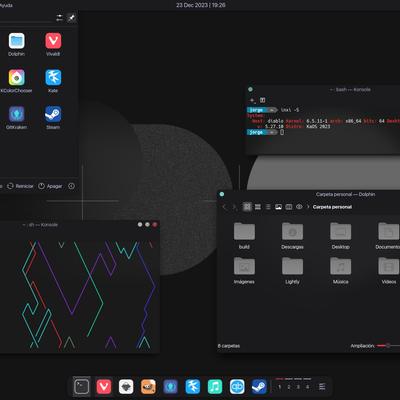Select the Imágenes folder
The width and height of the screenshot is (400, 400).
point(244,271)
